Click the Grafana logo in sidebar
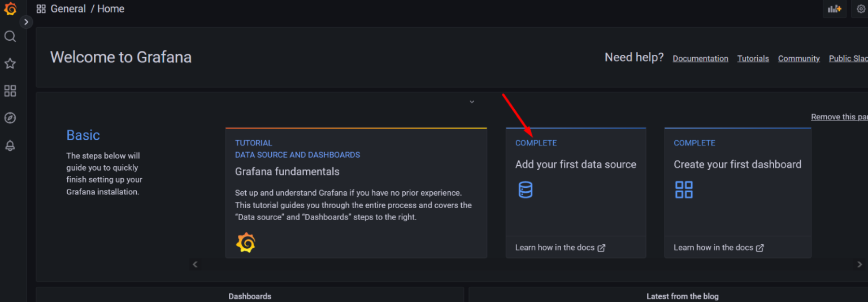Screen dimensions: 868x302 click(x=10, y=9)
